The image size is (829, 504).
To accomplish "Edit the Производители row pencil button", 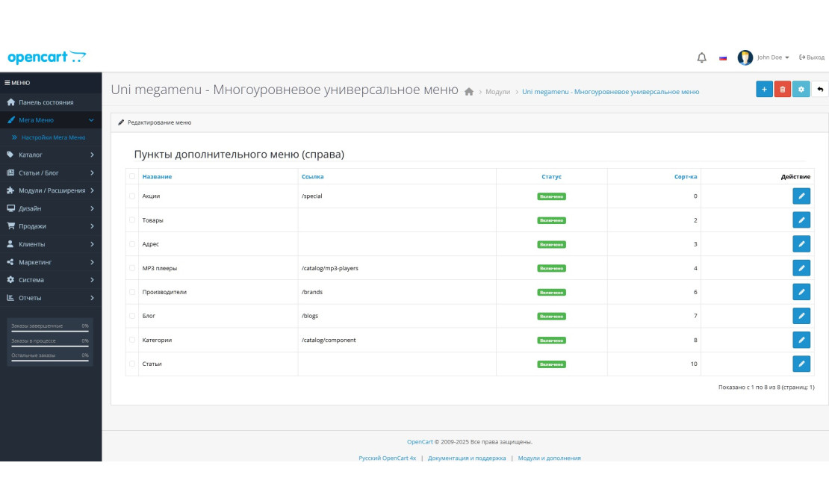I will point(801,292).
